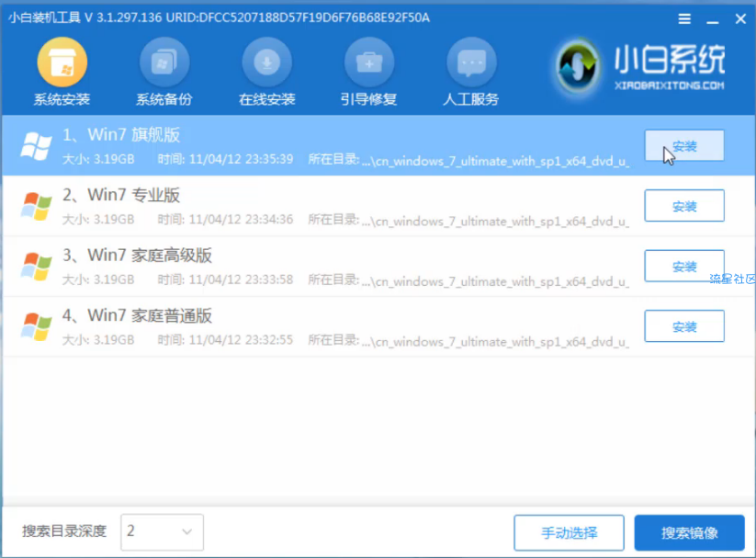
Task: Click time '11/04/12 23:33:58'
Action: coord(241,280)
